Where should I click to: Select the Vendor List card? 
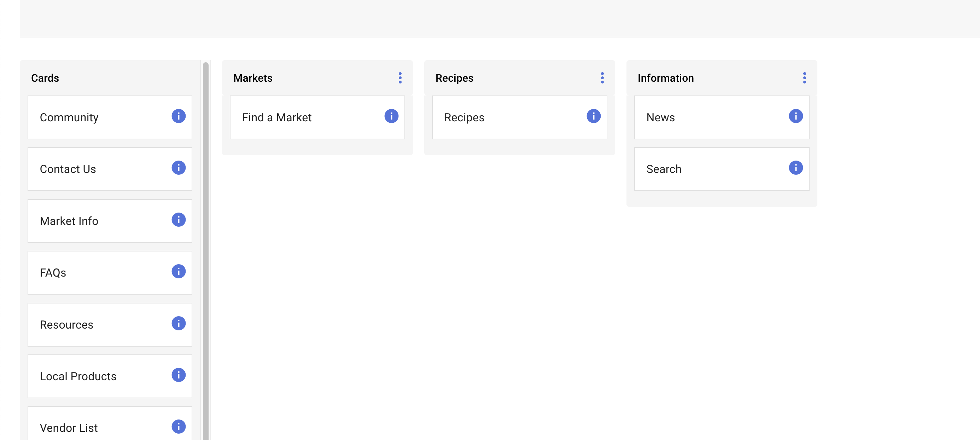110,424
